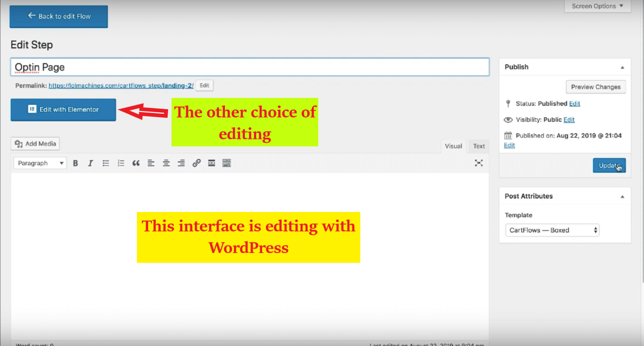Click the blue Update button
Viewport: 644px width, 346px height.
point(609,165)
